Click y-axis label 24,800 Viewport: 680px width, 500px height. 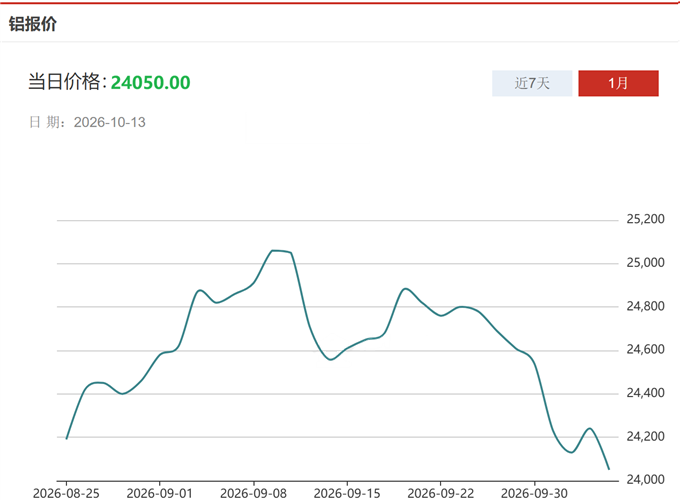(x=645, y=306)
